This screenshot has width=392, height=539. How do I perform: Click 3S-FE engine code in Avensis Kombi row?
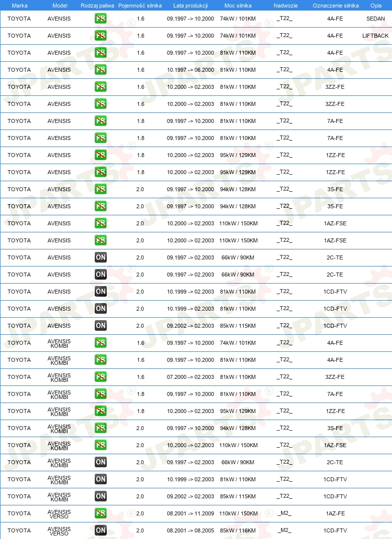335,428
